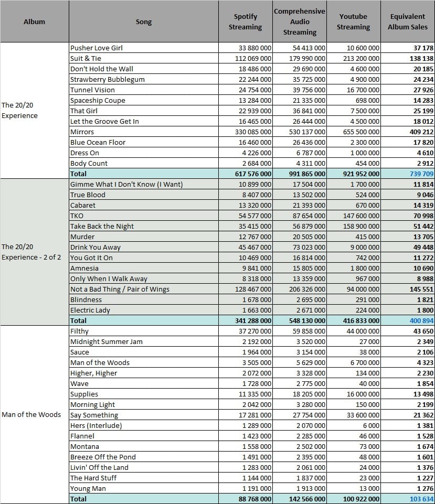
Task: Select The 20/20 Experience - 2 of 2 cell
Action: (35, 252)
